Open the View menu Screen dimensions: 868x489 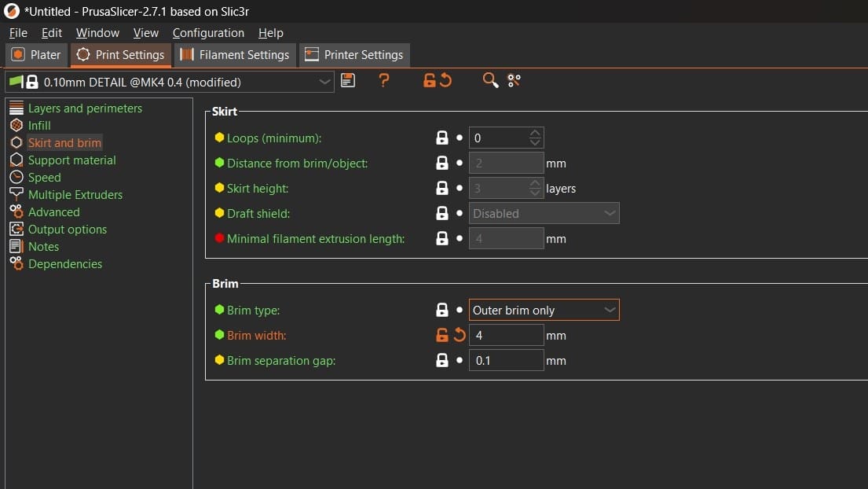pos(145,33)
